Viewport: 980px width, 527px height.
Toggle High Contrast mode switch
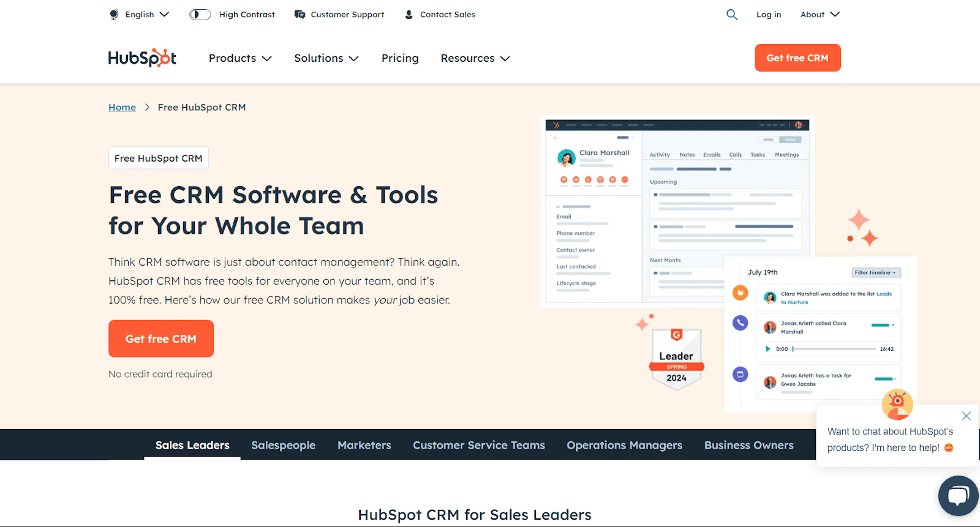click(200, 15)
